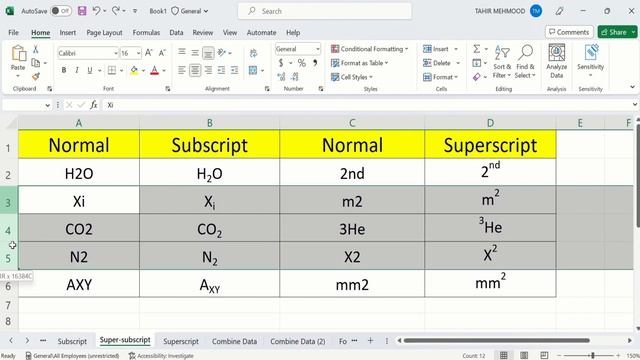
Task: Click the Redo arrow icon
Action: coord(116,11)
